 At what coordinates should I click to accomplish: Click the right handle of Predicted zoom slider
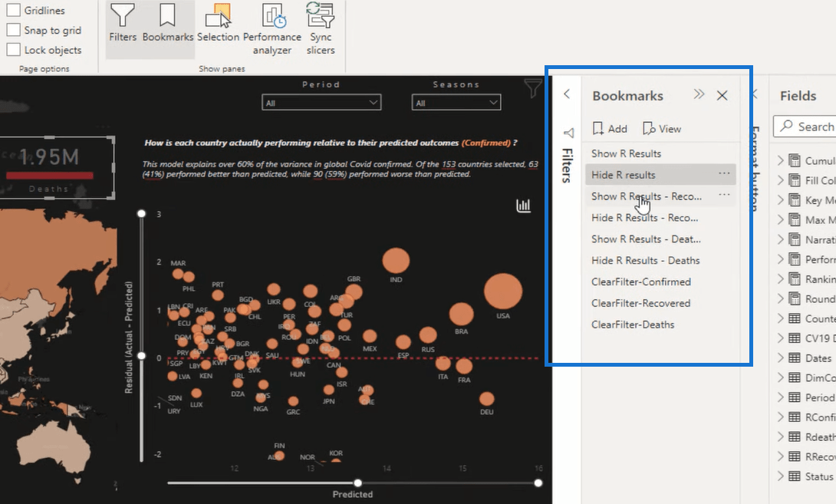(x=538, y=483)
